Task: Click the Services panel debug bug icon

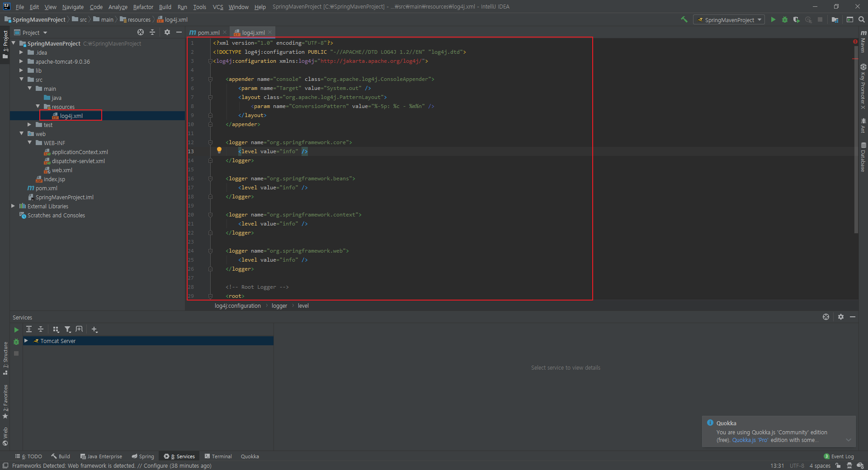Action: coord(16,342)
